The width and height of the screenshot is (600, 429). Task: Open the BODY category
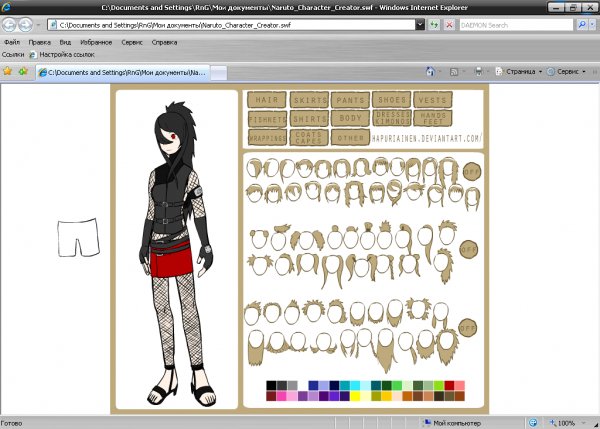[350, 118]
